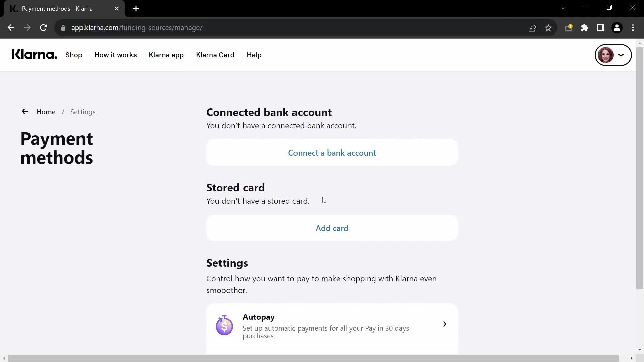Go to Klarna app page
This screenshot has width=644, height=362.
pos(166,55)
